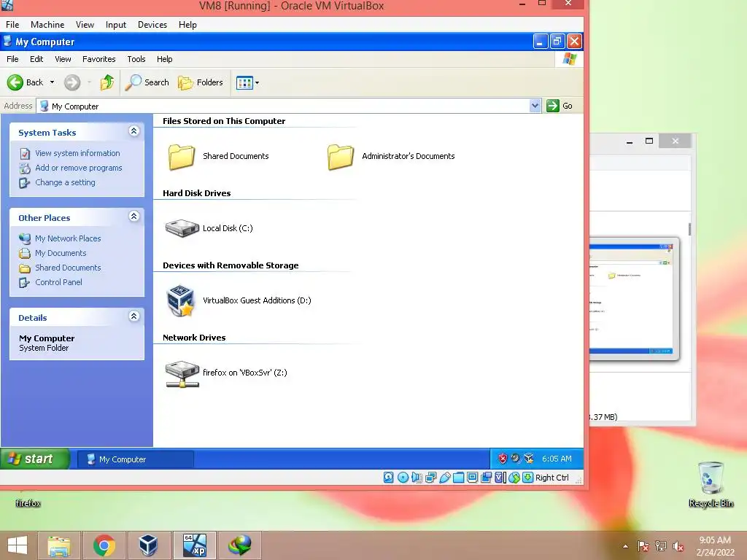
Task: Click the muted speaker host tray icon
Action: pyautogui.click(x=678, y=547)
